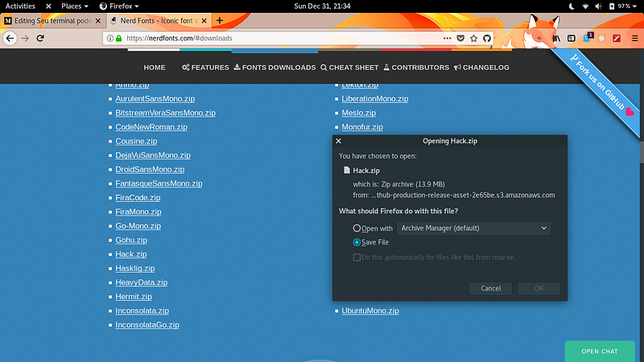644x362 pixels.
Task: Download Hermit.zip link
Action: click(x=134, y=296)
